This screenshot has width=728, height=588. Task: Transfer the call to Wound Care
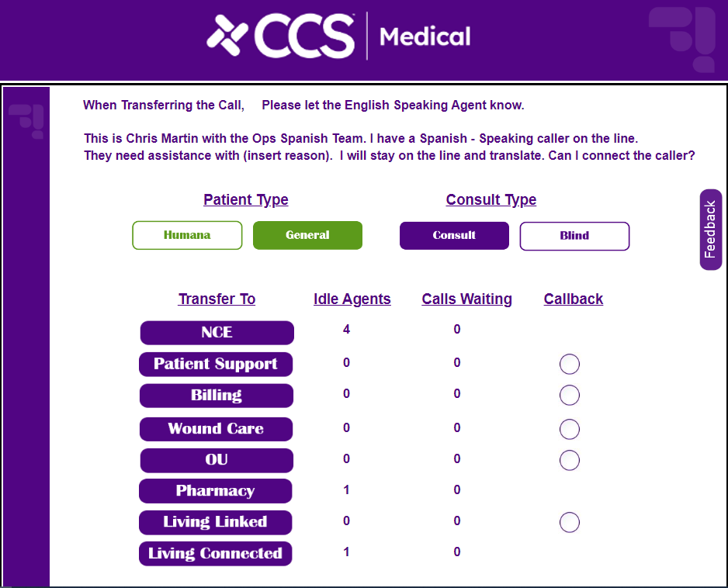click(x=216, y=428)
